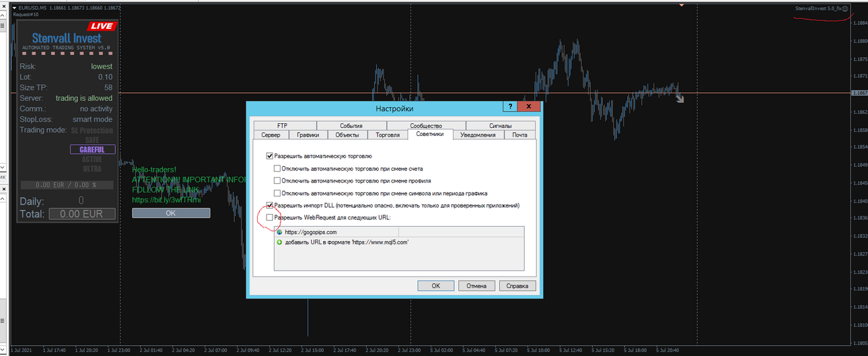Image resolution: width=868 pixels, height=356 pixels.
Task: Click Отмена to cancel settings
Action: (x=476, y=285)
